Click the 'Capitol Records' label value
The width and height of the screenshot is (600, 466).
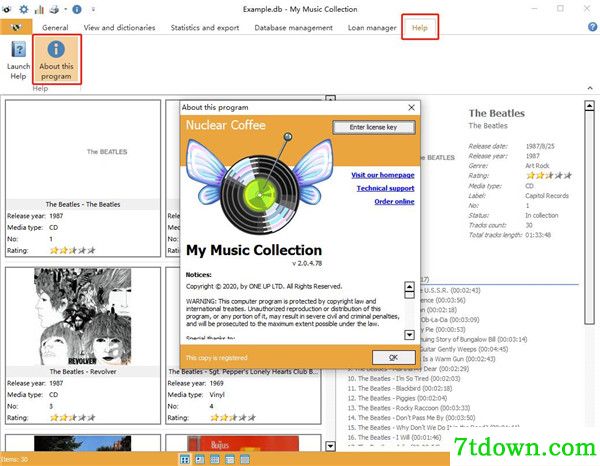point(547,196)
